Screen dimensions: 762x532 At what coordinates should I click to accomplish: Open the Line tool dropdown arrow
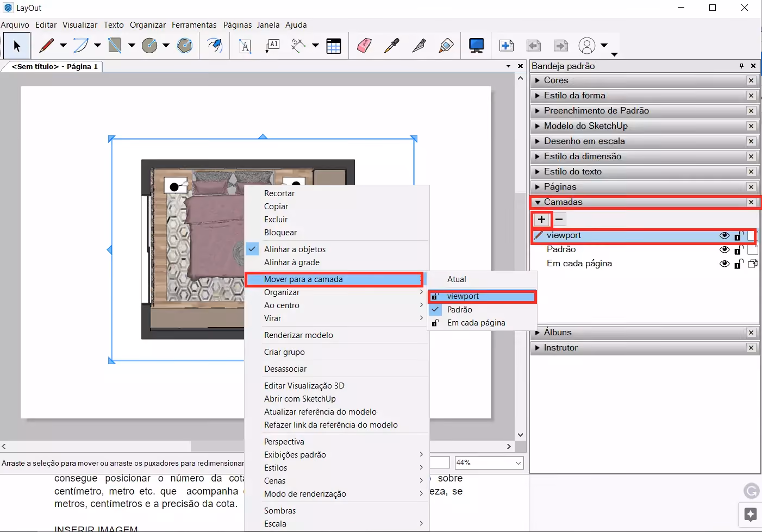63,46
